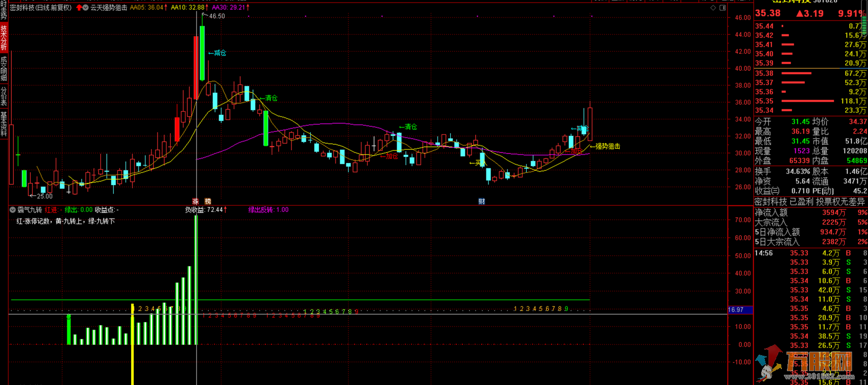Click the 涨 marker below the chart

tap(195, 201)
